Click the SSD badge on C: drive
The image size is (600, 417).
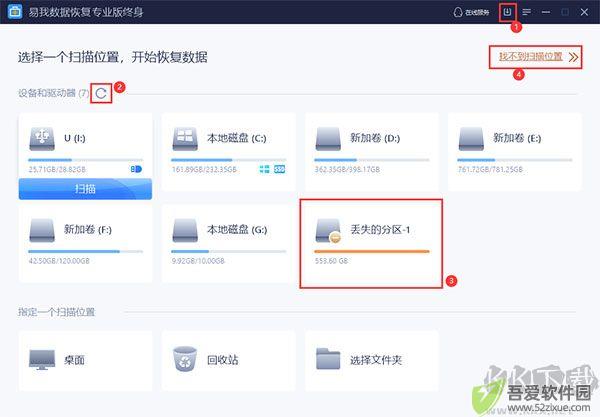[x=279, y=169]
